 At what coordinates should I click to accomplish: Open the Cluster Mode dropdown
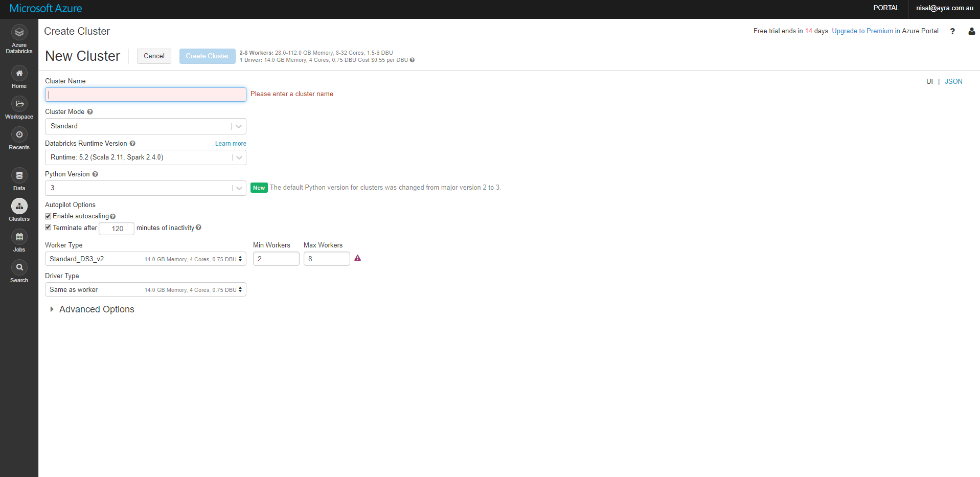click(146, 126)
